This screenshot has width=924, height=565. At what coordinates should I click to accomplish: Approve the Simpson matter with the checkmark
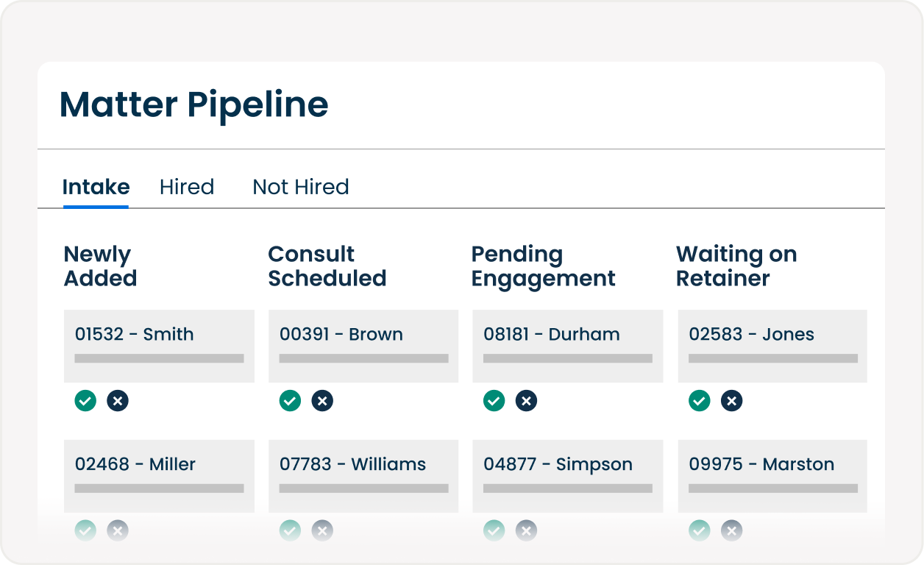pyautogui.click(x=494, y=530)
